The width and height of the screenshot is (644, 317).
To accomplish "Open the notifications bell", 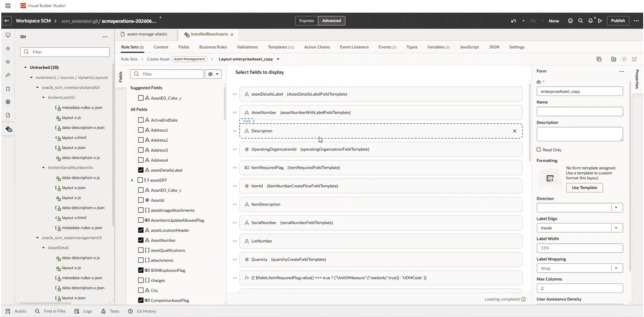I will (x=590, y=21).
